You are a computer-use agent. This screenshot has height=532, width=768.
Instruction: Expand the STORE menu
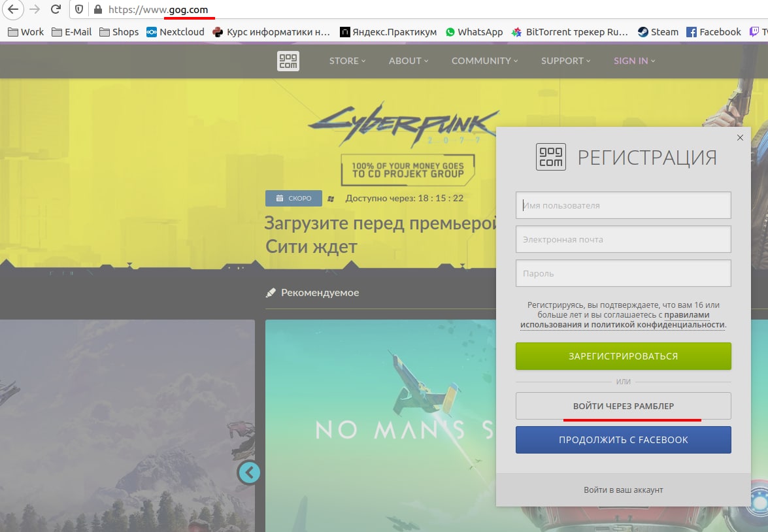(347, 61)
